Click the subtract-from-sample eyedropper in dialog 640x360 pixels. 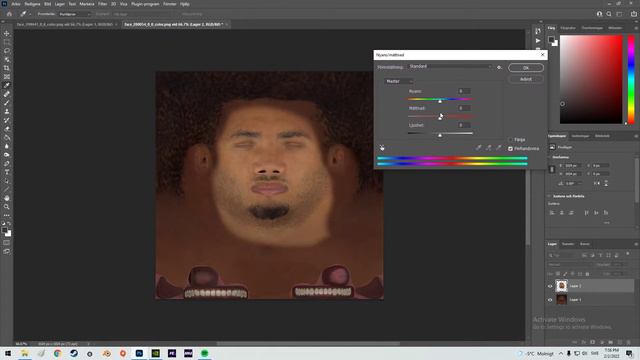point(498,147)
